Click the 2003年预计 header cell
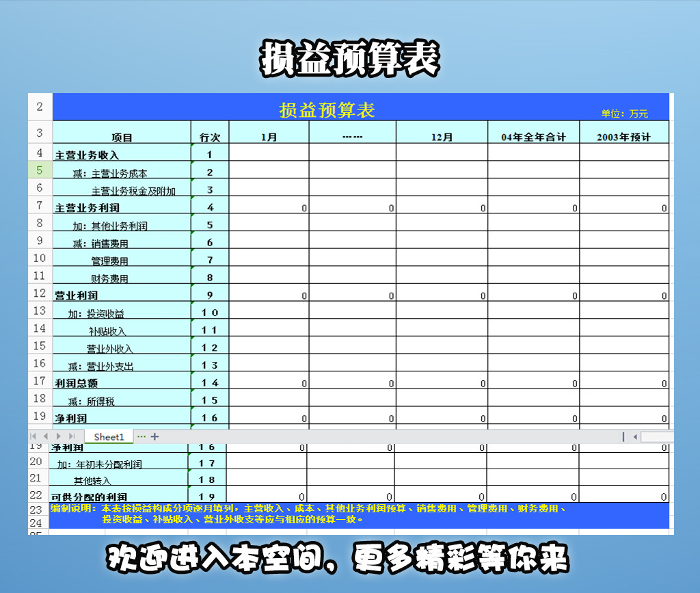The height and width of the screenshot is (593, 700). 624,135
